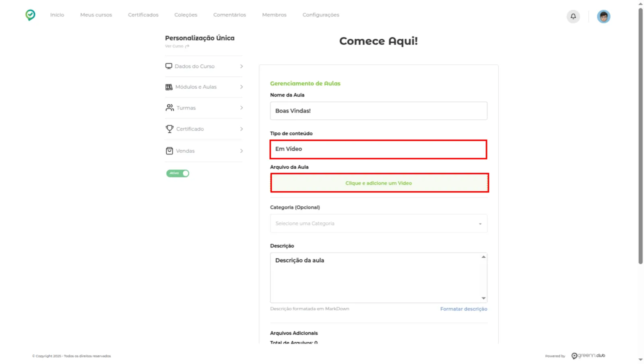Go to Início in top menu
The height and width of the screenshot is (364, 644).
(x=57, y=15)
